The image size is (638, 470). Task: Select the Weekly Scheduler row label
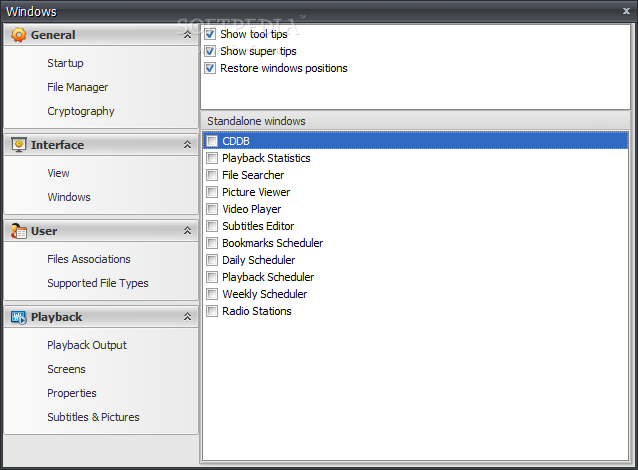(x=264, y=294)
